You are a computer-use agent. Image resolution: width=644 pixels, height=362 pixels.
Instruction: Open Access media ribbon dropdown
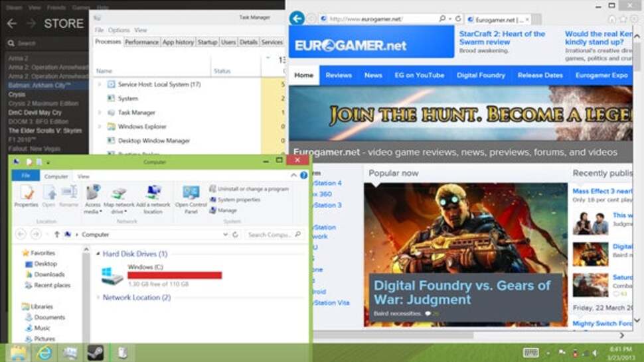point(93,200)
